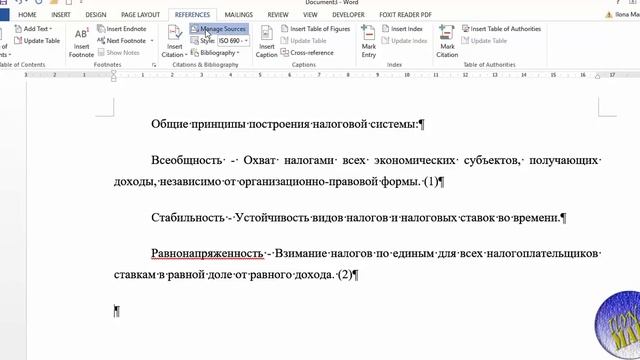This screenshot has width=640, height=360.
Task: Open the MAILINGS tab
Action: (239, 15)
